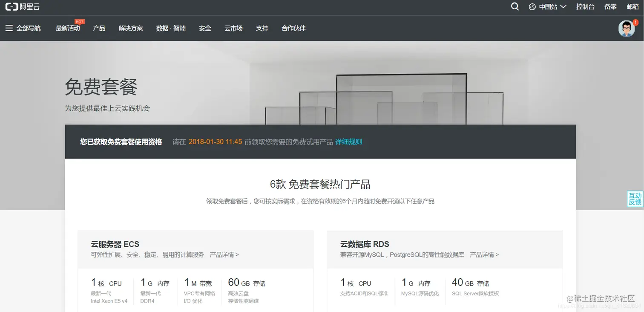Open the 安全 menu
This screenshot has width=644, height=312.
point(205,29)
